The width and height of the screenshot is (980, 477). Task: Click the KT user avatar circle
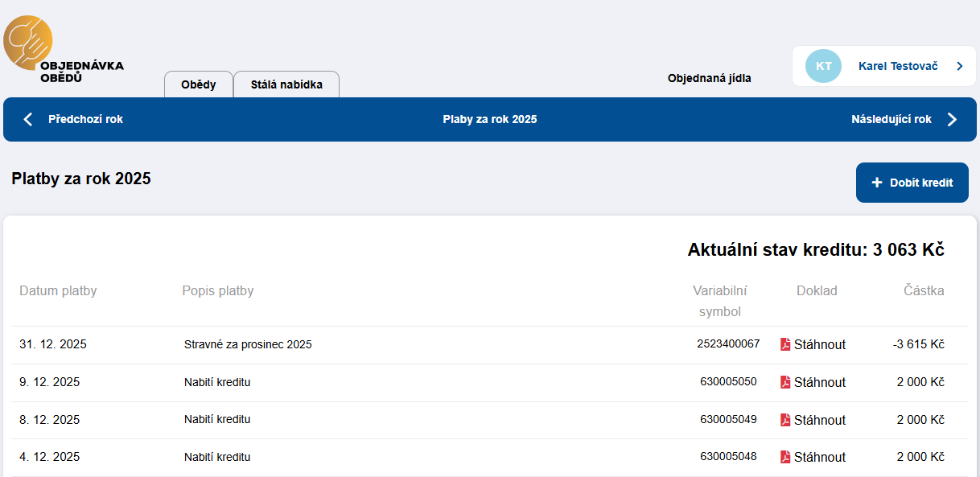point(823,66)
